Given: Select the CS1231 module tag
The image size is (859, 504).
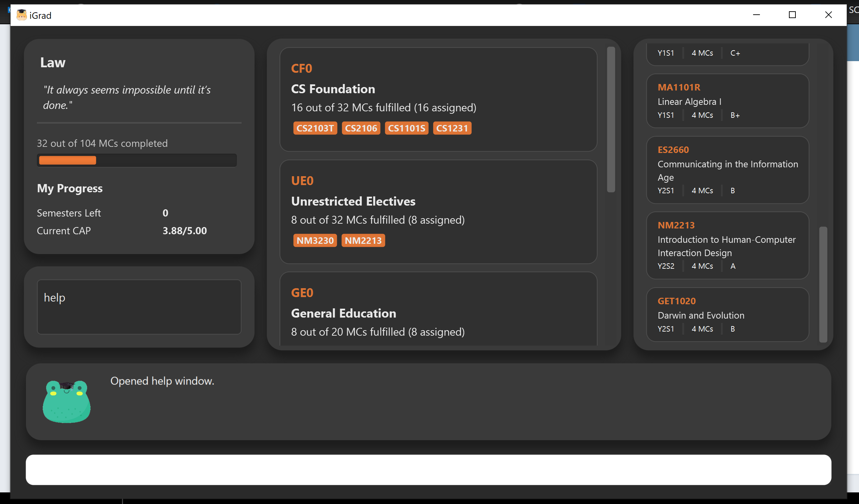Looking at the screenshot, I should coord(452,128).
